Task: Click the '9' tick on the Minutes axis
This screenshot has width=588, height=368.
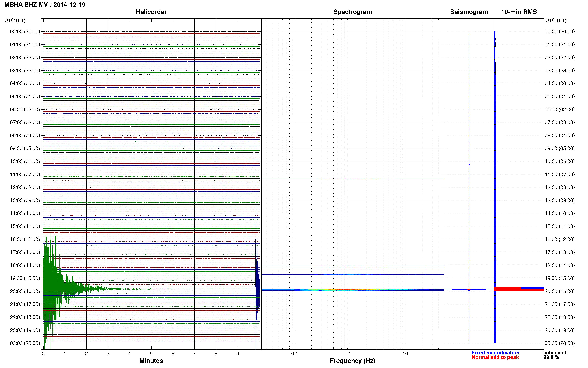Action: 238,354
